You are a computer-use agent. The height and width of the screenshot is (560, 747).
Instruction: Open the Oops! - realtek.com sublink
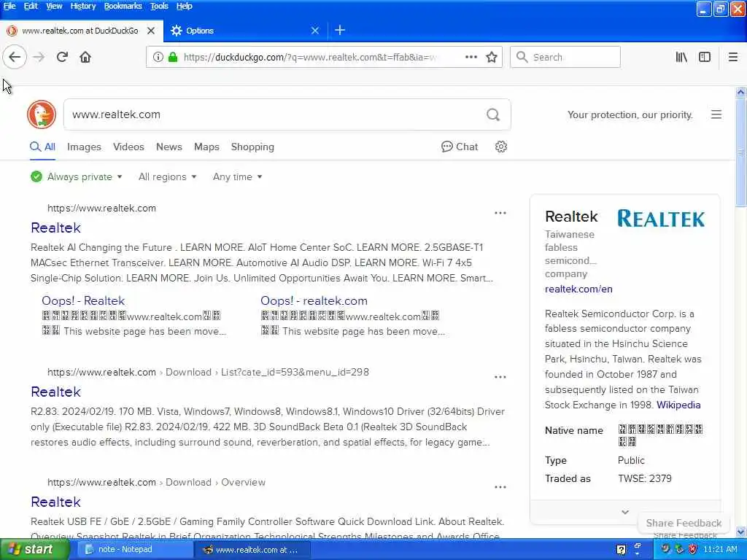coord(314,300)
